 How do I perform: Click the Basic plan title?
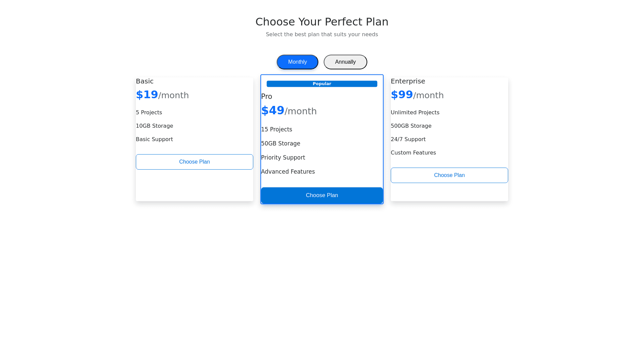[x=145, y=81]
